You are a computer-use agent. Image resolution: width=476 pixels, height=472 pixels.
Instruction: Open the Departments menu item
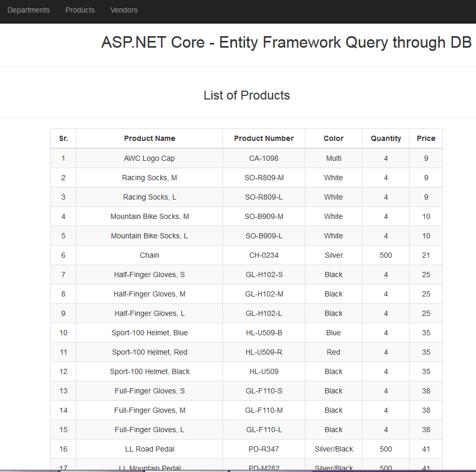28,10
